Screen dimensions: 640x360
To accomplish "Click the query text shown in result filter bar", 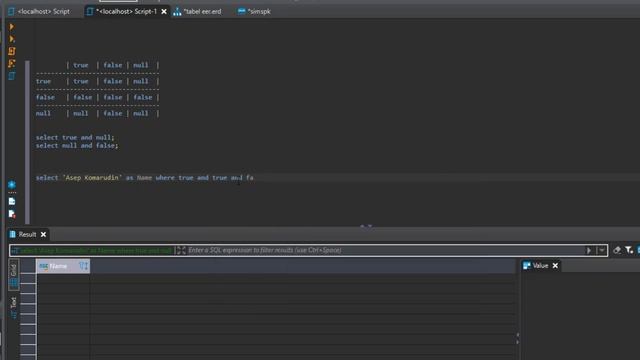I will click(x=96, y=250).
